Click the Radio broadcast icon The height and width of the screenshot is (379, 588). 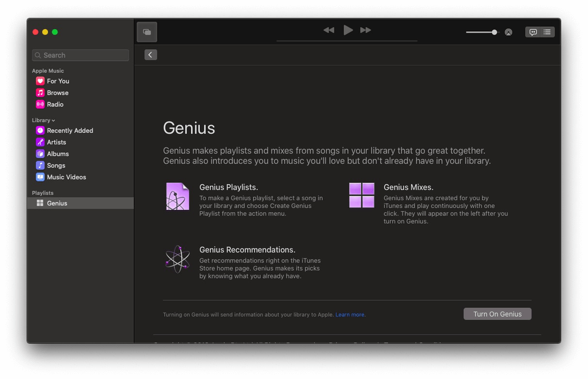click(x=40, y=104)
